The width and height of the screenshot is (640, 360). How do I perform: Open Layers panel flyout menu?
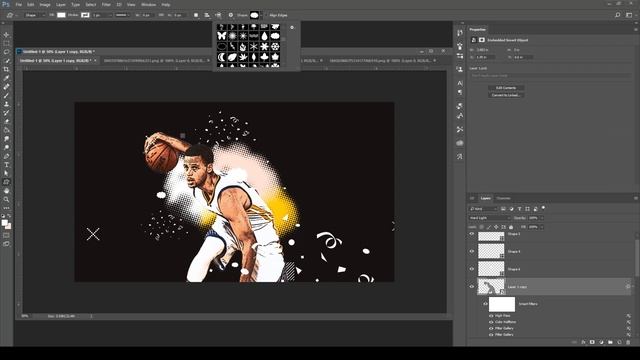coord(636,198)
